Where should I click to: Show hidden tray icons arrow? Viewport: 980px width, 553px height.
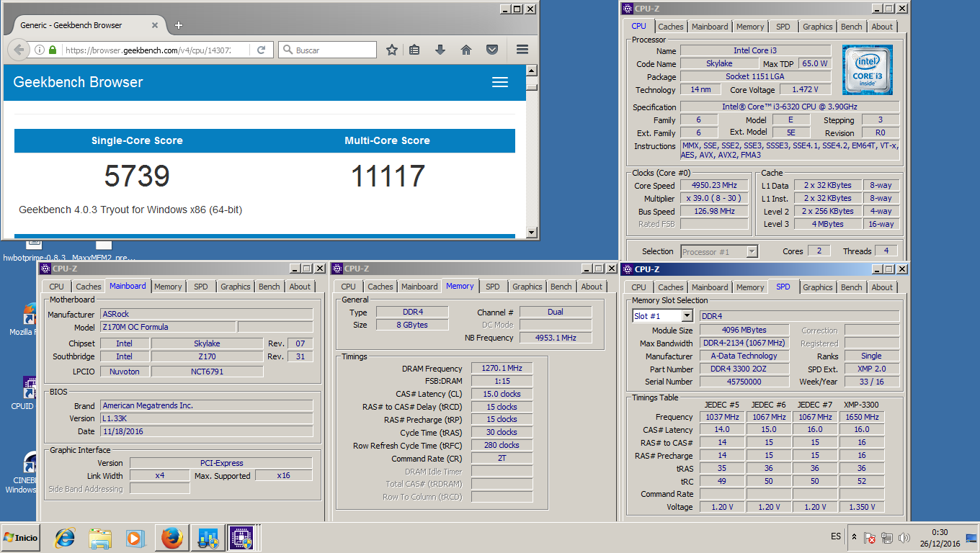point(854,537)
